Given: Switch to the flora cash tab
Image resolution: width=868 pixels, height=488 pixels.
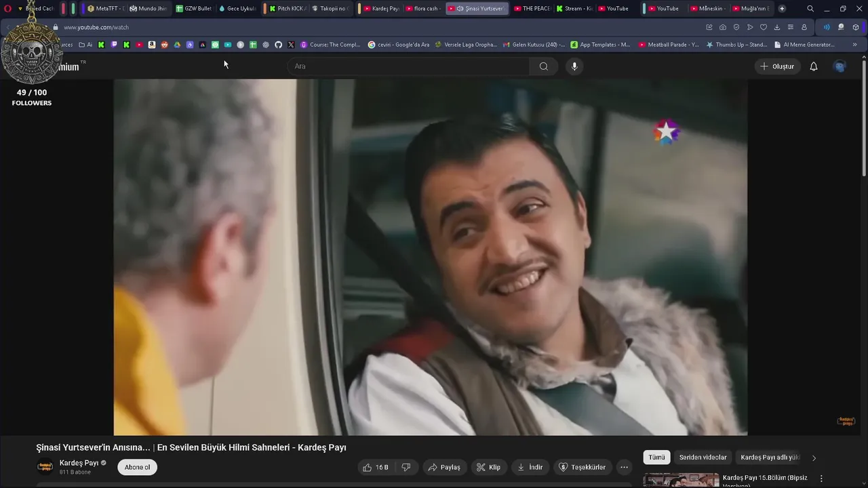Looking at the screenshot, I should 424,9.
